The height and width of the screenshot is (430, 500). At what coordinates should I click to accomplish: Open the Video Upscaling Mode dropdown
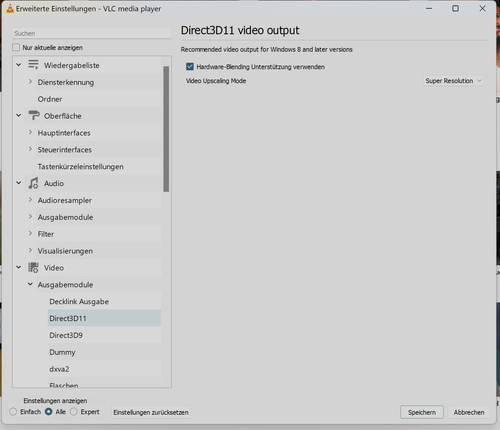point(454,81)
